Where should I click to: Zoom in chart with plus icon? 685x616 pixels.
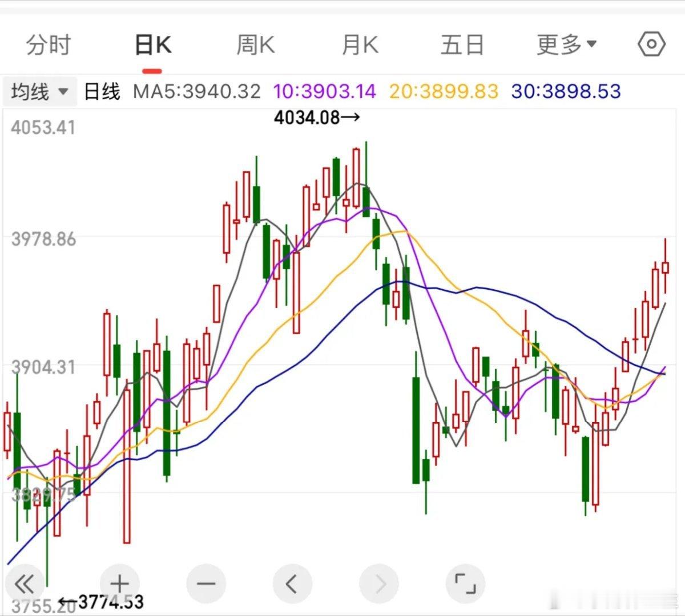click(x=119, y=584)
